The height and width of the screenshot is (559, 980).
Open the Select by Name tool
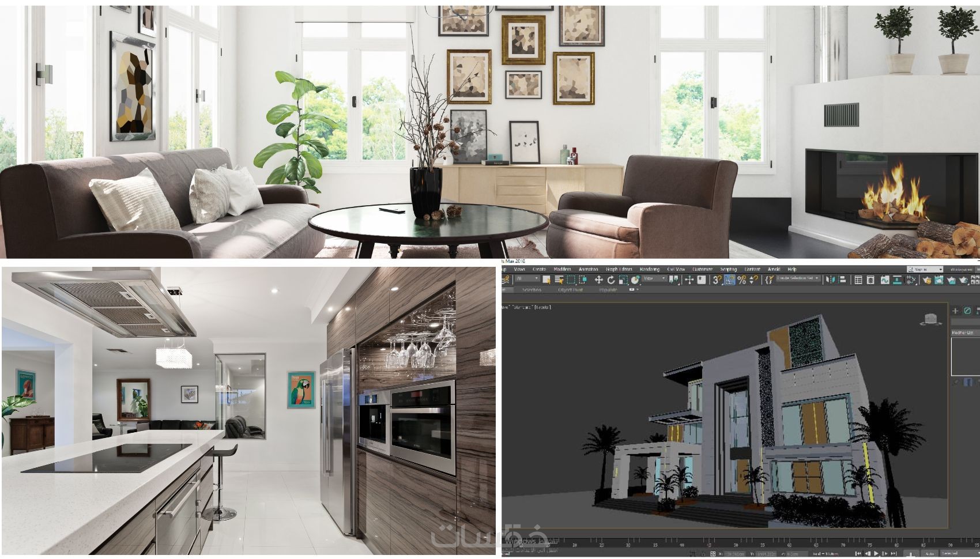pos(559,279)
